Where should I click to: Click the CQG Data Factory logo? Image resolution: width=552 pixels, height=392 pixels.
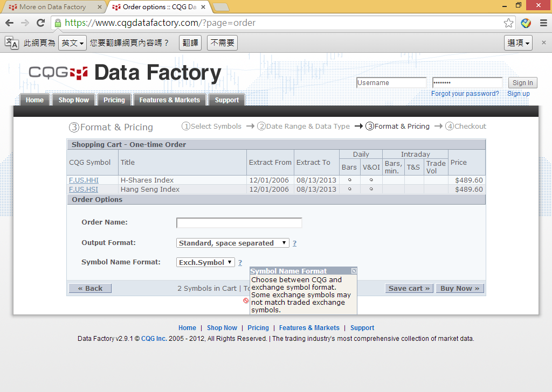125,73
